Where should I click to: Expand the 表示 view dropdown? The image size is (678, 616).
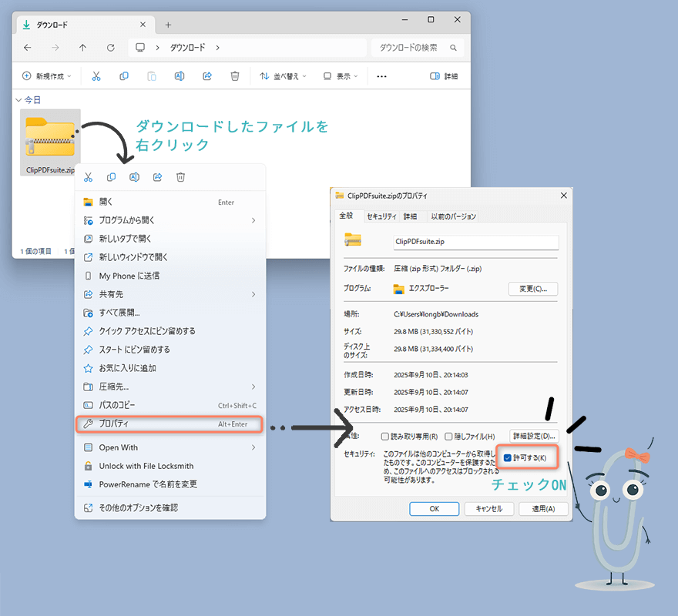[342, 76]
